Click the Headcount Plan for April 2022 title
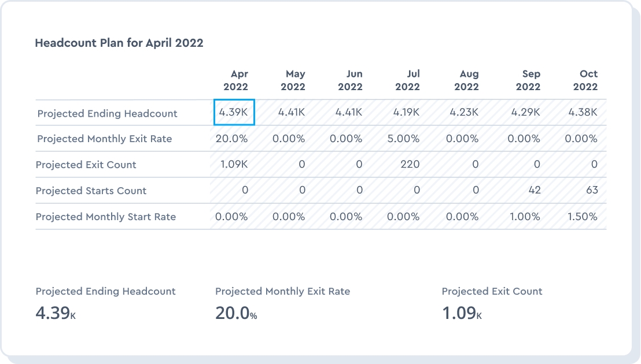The width and height of the screenshot is (641, 364). click(119, 43)
